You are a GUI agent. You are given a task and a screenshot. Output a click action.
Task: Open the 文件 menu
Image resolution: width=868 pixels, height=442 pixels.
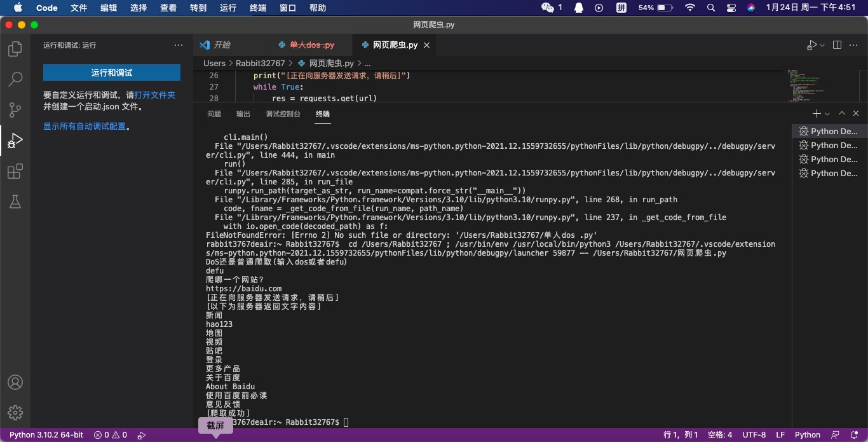pos(79,8)
